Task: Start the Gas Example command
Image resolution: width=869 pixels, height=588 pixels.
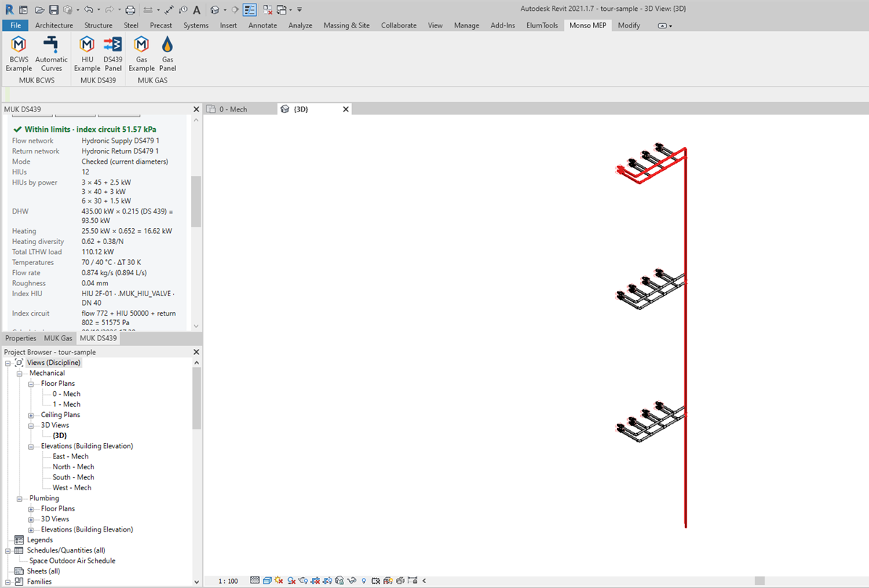Action: pos(141,54)
